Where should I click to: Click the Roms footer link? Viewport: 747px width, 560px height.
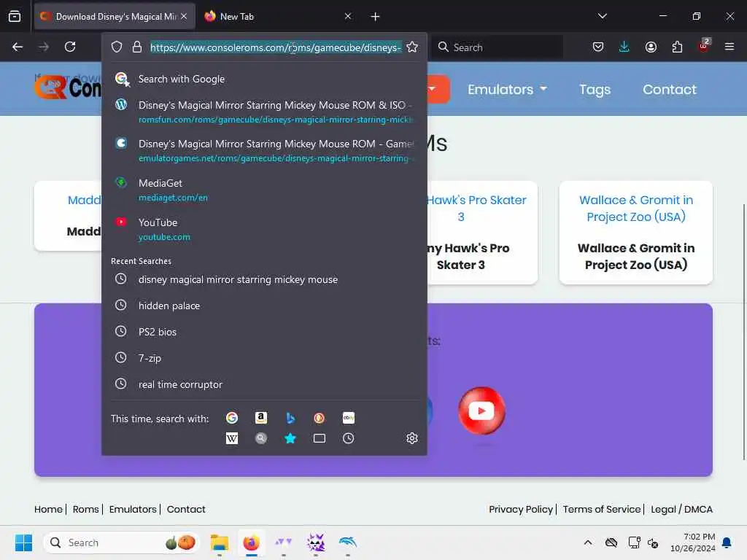(x=86, y=509)
